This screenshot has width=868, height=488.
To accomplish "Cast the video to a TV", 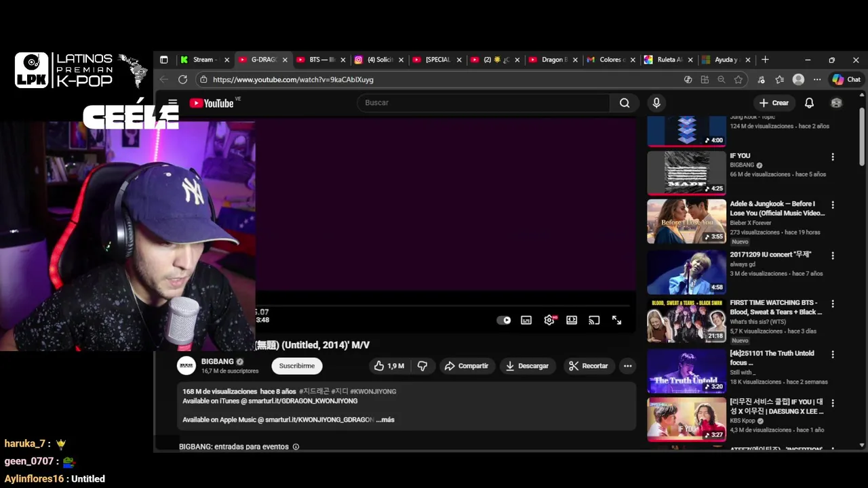I will click(x=594, y=320).
